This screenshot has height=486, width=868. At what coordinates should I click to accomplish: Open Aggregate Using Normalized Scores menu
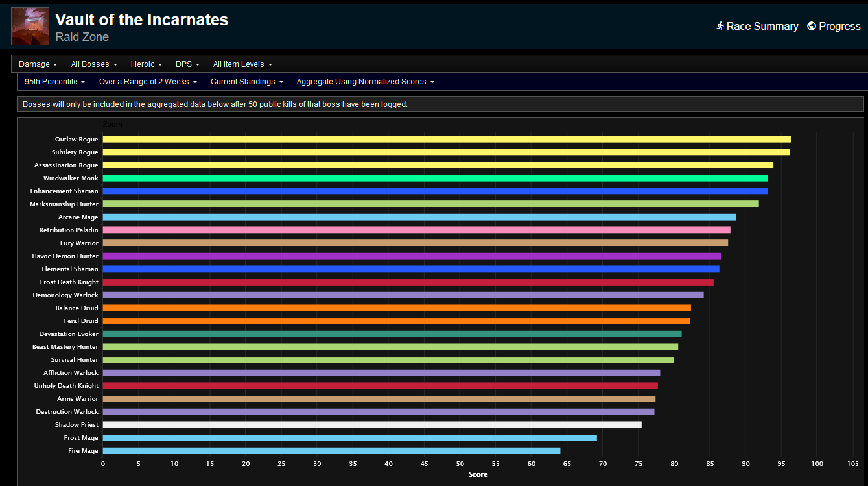(x=365, y=82)
